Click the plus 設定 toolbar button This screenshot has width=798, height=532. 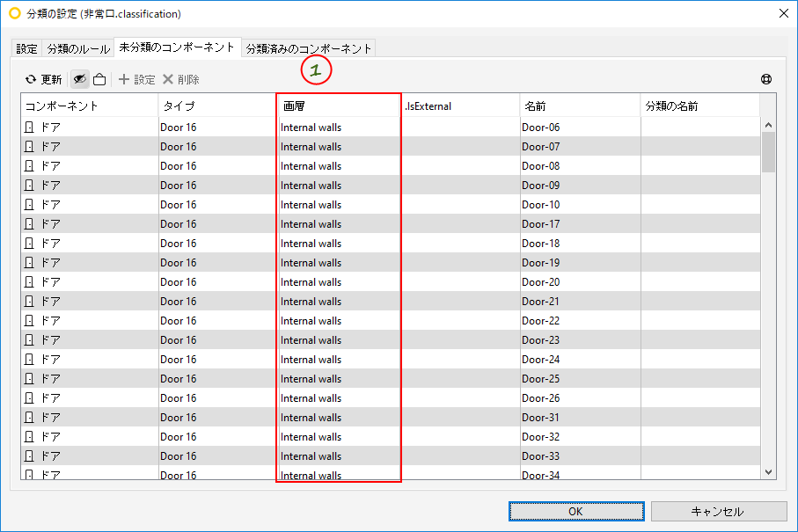137,79
